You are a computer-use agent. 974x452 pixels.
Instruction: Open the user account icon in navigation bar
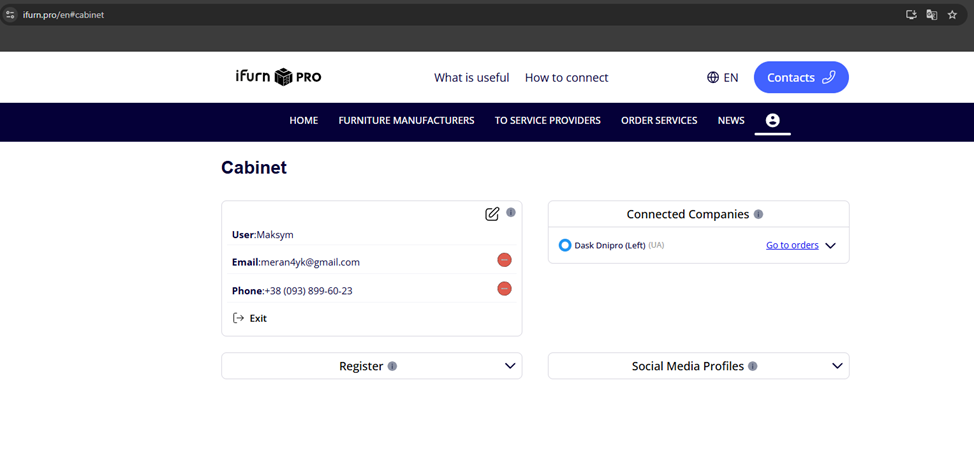click(x=772, y=120)
